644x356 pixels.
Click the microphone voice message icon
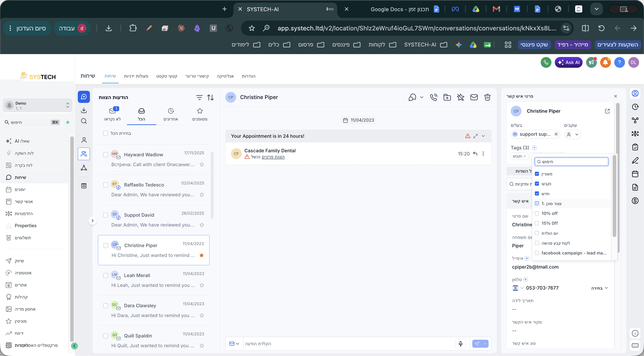coord(460,343)
